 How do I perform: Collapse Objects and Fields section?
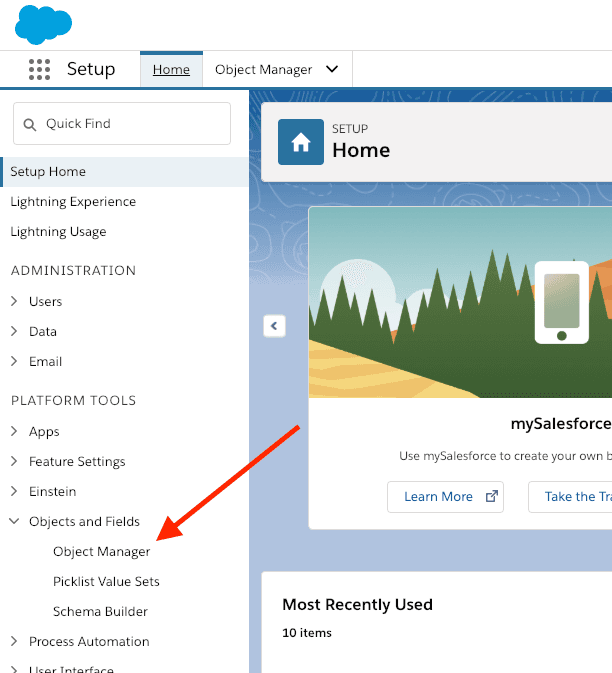tap(14, 521)
